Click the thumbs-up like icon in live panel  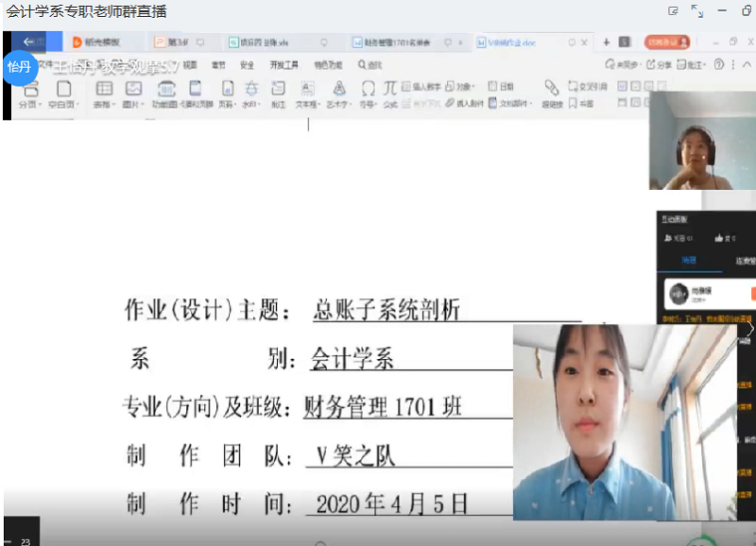[719, 238]
